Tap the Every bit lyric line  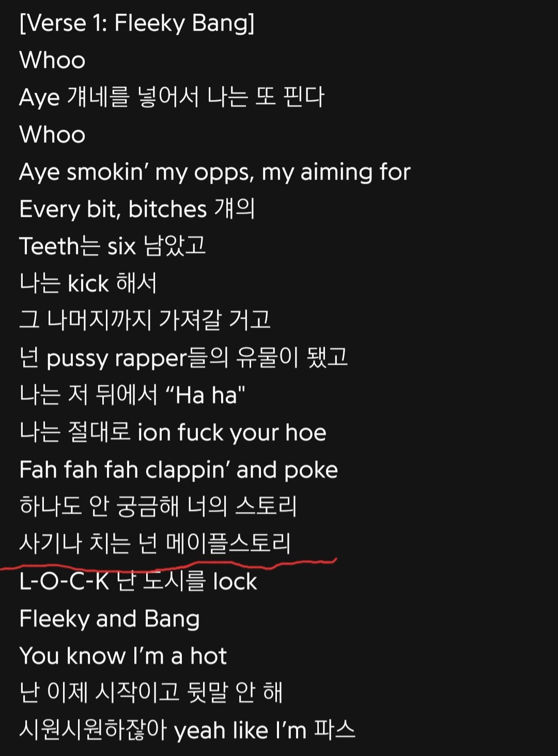pyautogui.click(x=137, y=209)
